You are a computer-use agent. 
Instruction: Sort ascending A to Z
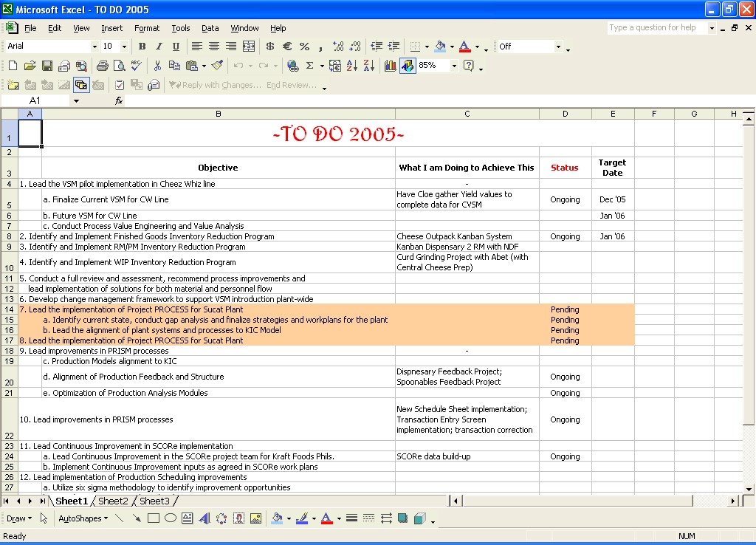click(x=352, y=66)
